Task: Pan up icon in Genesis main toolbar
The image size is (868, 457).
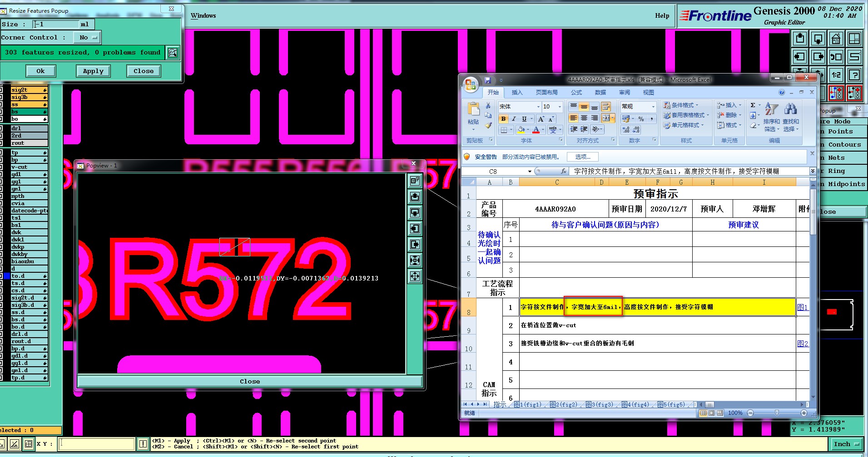Action: tap(800, 39)
